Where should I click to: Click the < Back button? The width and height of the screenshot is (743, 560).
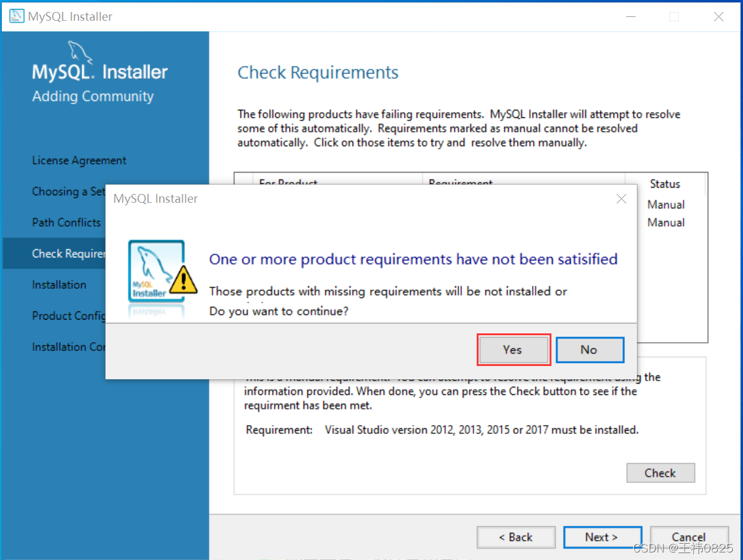[516, 537]
